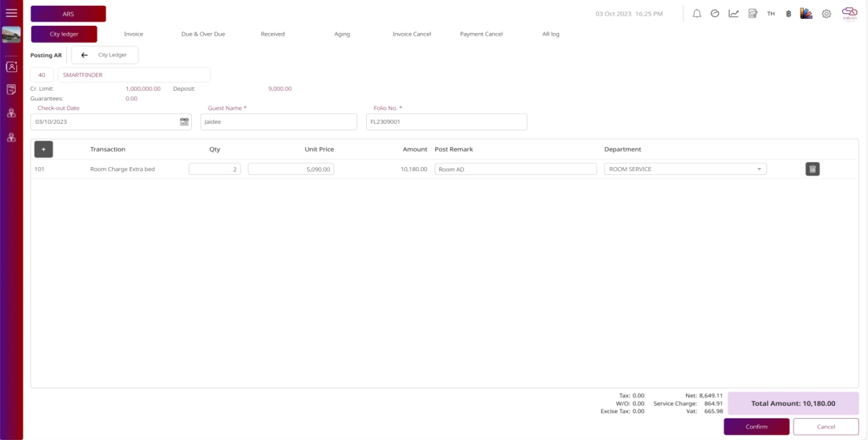Screen dimensions: 868x440
Task: Click the report document icon in header
Action: click(x=752, y=14)
